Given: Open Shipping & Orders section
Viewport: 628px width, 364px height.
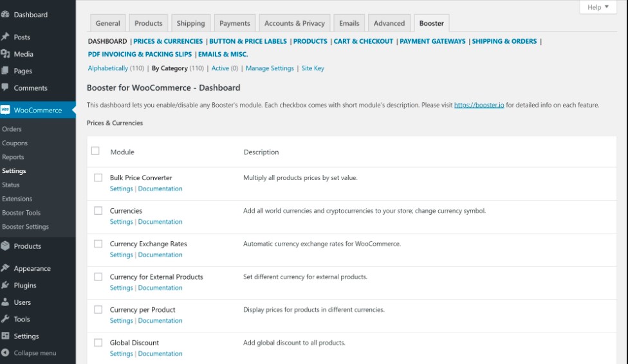Looking at the screenshot, I should [504, 41].
